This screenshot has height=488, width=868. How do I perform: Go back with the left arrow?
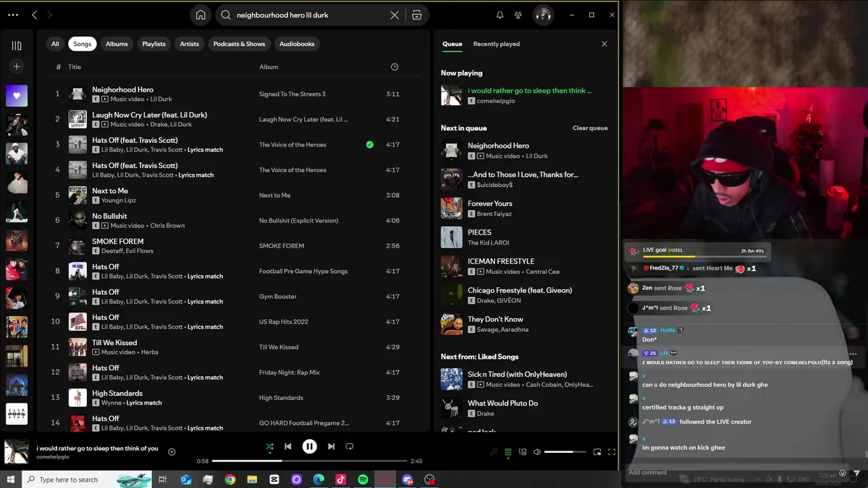coord(35,15)
